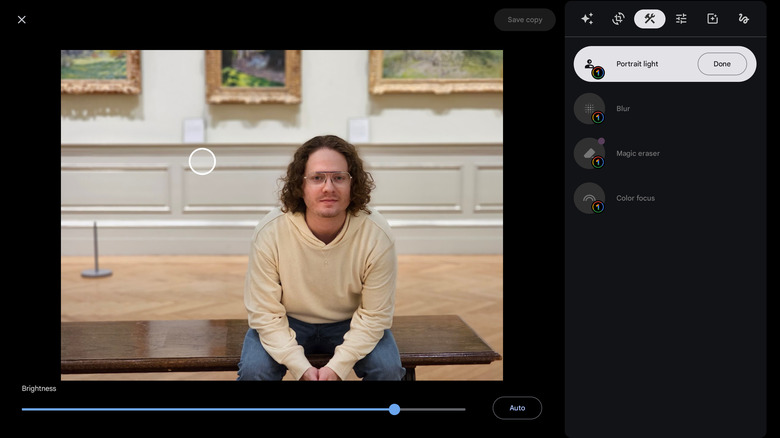Open the Suggestions sparkle tab
The width and height of the screenshot is (780, 438).
click(587, 19)
